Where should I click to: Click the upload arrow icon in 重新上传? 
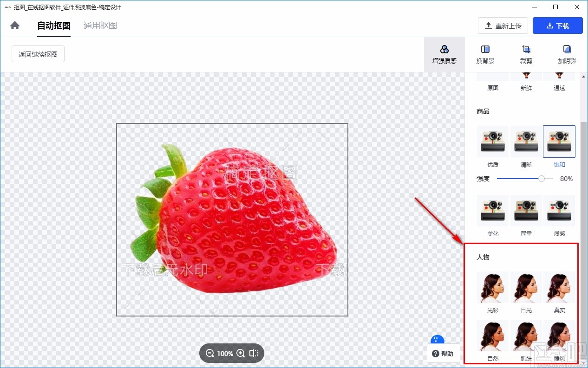[x=489, y=26]
